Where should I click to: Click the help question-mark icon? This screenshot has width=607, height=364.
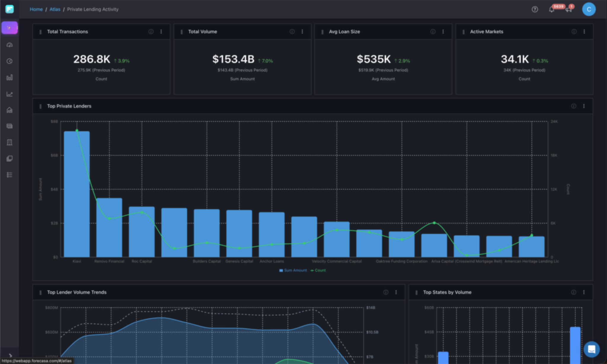(535, 9)
